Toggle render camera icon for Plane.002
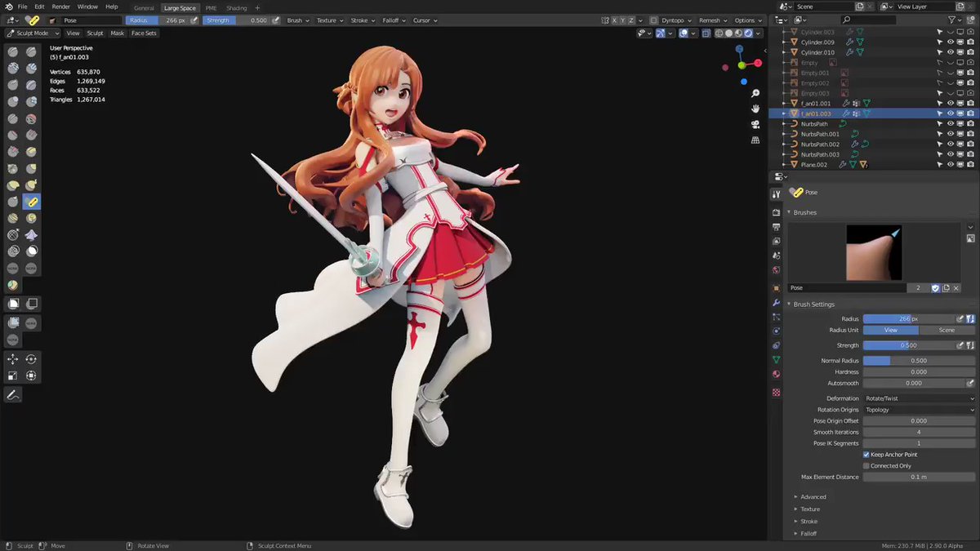980x551 pixels. coord(969,164)
